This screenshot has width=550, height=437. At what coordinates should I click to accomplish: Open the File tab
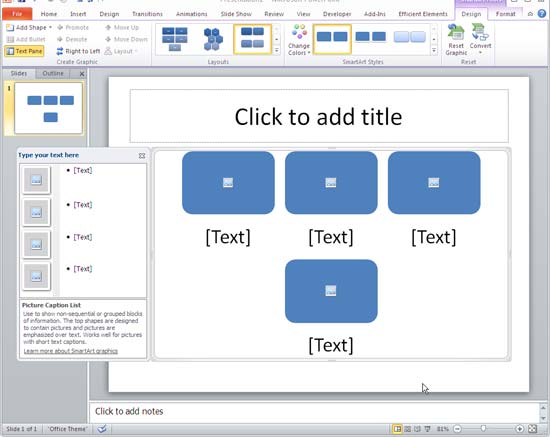pyautogui.click(x=17, y=14)
